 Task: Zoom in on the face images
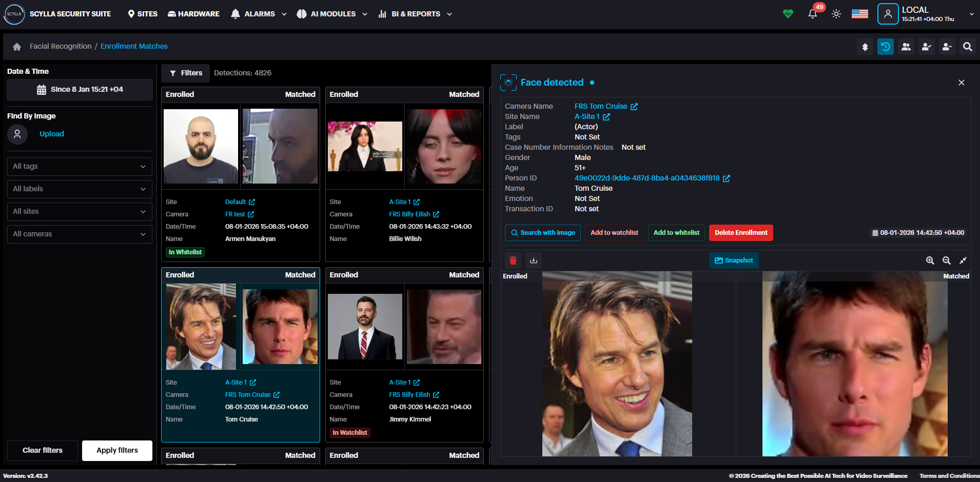coord(930,260)
